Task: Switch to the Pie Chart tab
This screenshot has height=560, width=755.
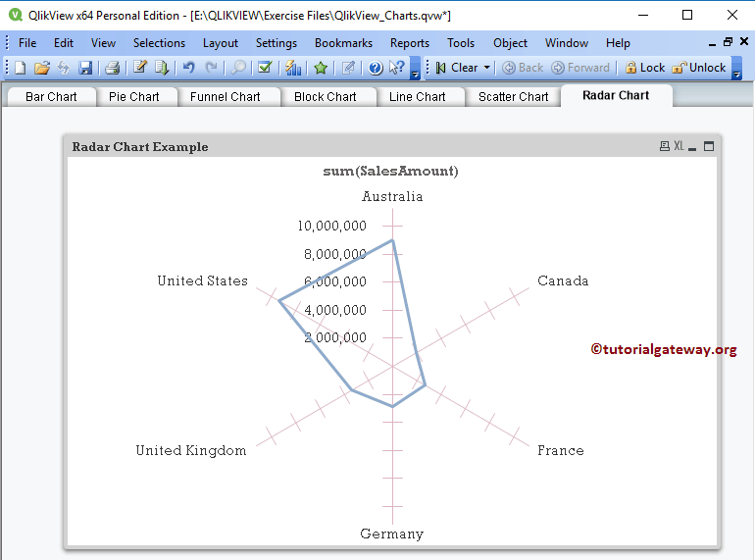Action: pos(134,97)
